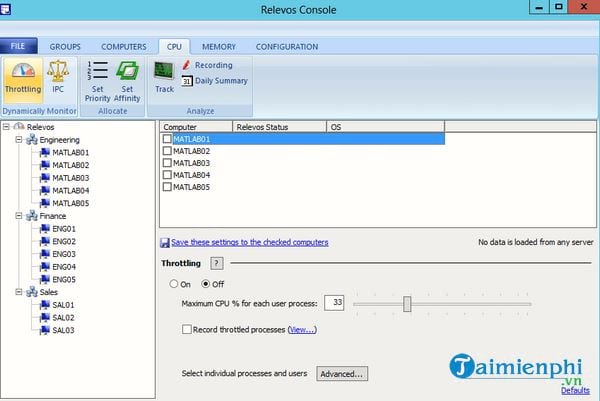Collapse the Sales group node
Viewport: 600px width, 401px height.
[x=20, y=292]
